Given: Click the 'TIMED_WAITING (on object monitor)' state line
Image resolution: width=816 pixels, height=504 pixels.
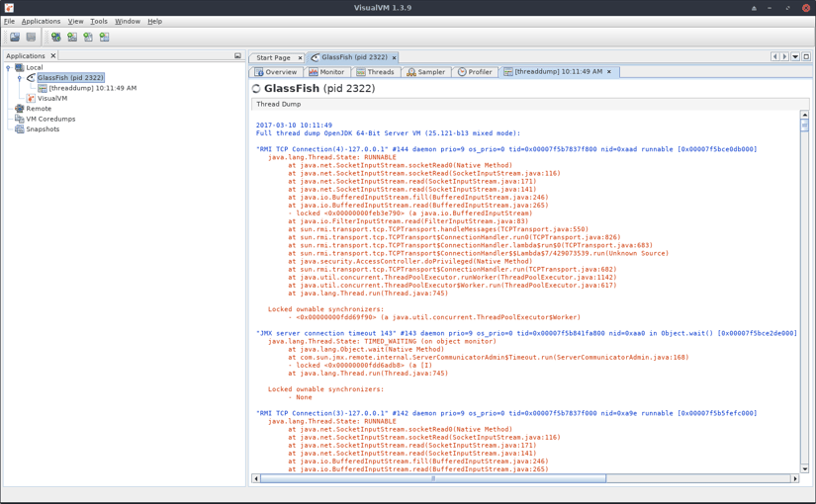Looking at the screenshot, I should point(382,341).
